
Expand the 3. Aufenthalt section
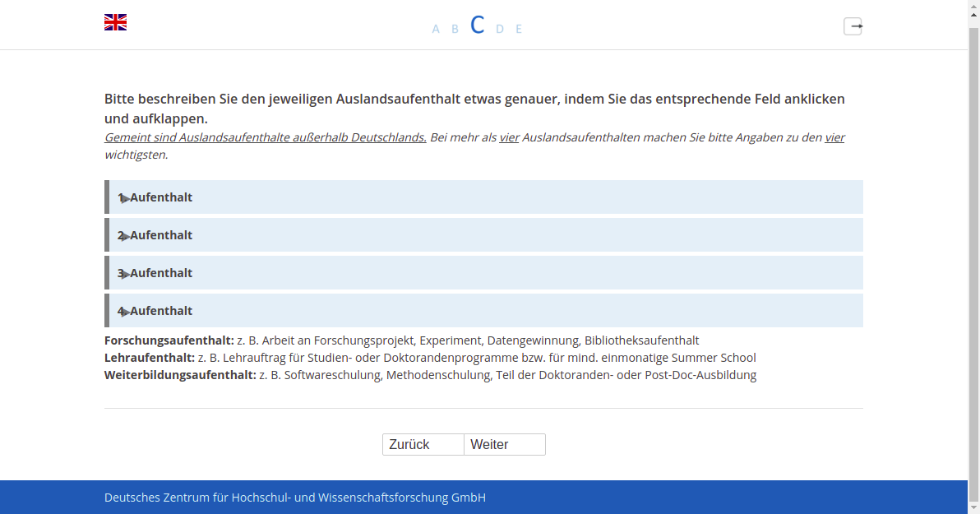pyautogui.click(x=483, y=273)
